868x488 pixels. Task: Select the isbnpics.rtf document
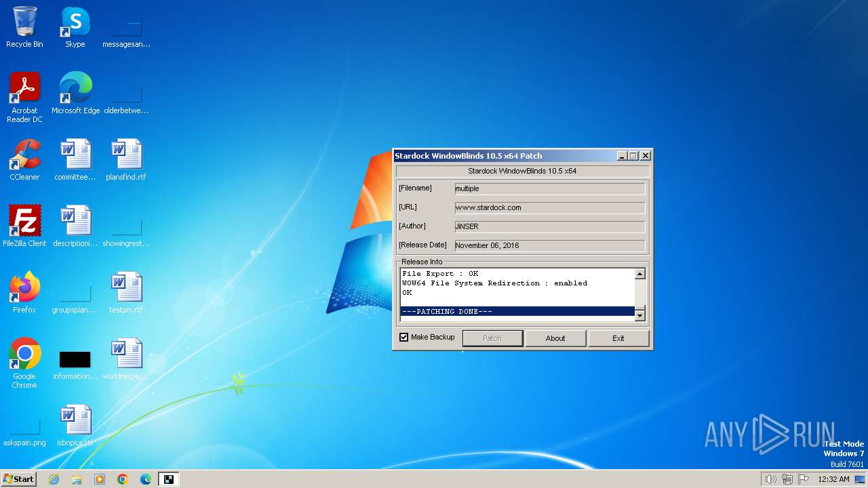[75, 426]
